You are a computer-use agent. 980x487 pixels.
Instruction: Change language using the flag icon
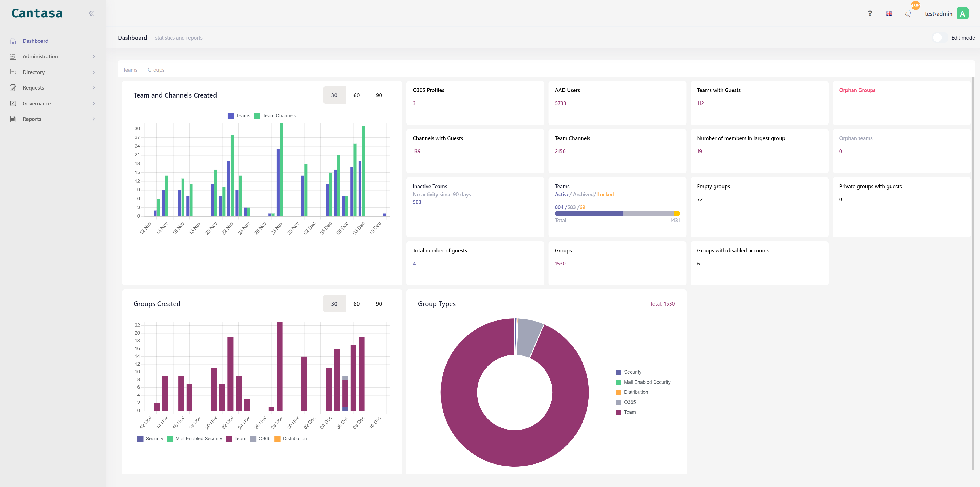tap(889, 13)
